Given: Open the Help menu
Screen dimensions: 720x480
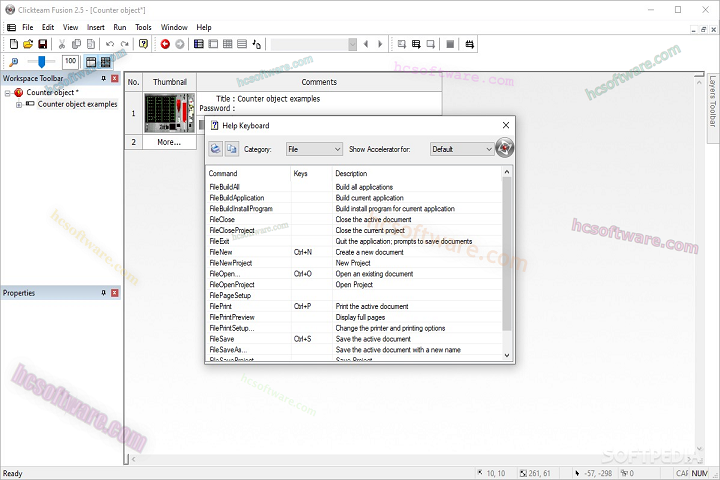Looking at the screenshot, I should (204, 28).
